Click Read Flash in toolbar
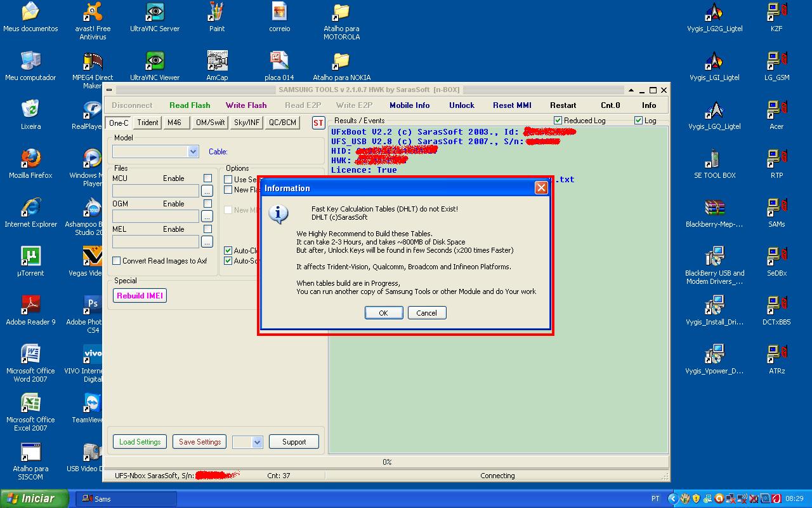The width and height of the screenshot is (812, 508). pos(190,105)
